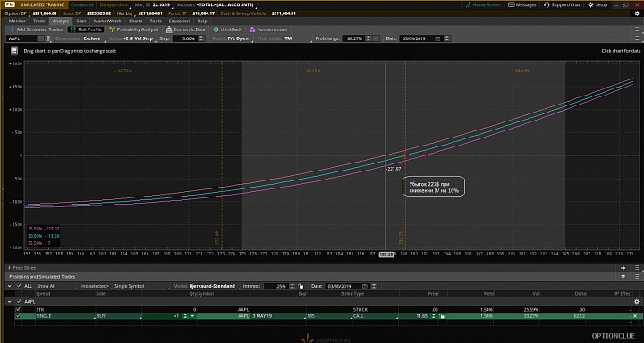Expand the Price Slices section
This screenshot has width=644, height=343.
[9, 267]
